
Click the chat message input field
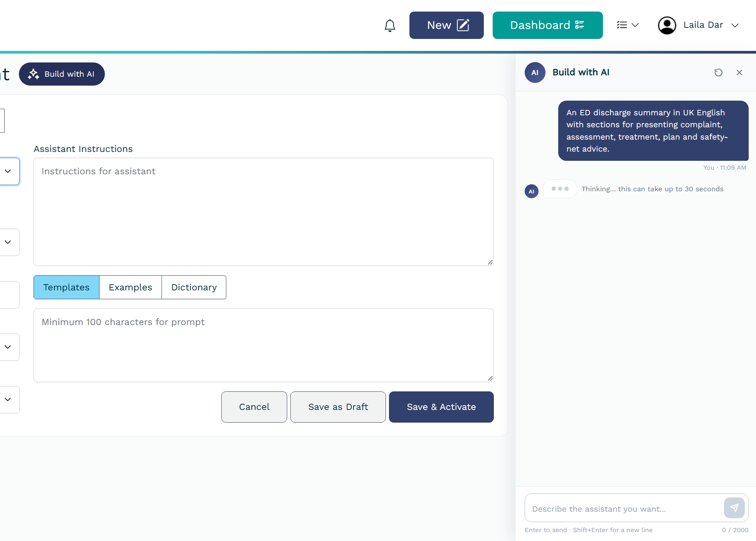tap(624, 509)
